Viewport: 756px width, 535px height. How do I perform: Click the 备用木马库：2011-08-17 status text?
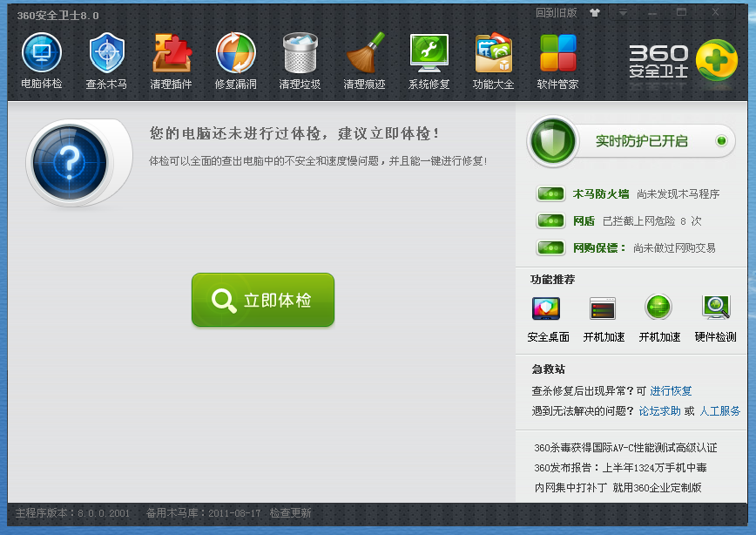click(204, 513)
